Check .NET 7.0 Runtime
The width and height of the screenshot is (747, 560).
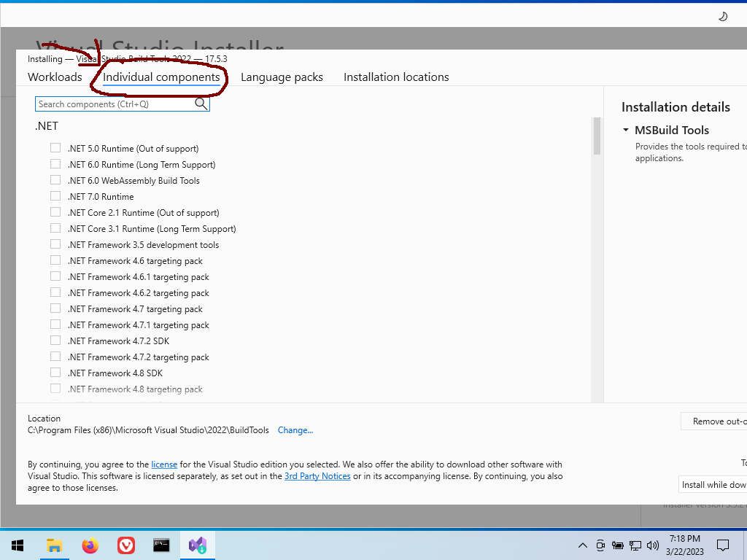point(55,196)
